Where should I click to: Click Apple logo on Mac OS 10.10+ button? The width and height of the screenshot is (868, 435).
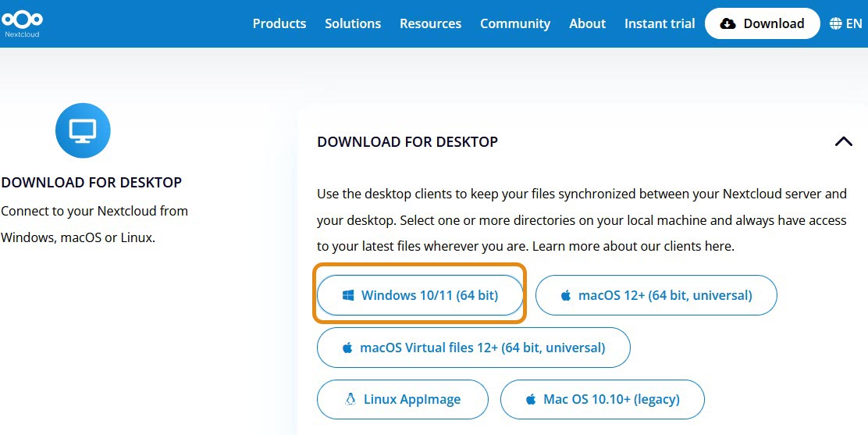(530, 399)
